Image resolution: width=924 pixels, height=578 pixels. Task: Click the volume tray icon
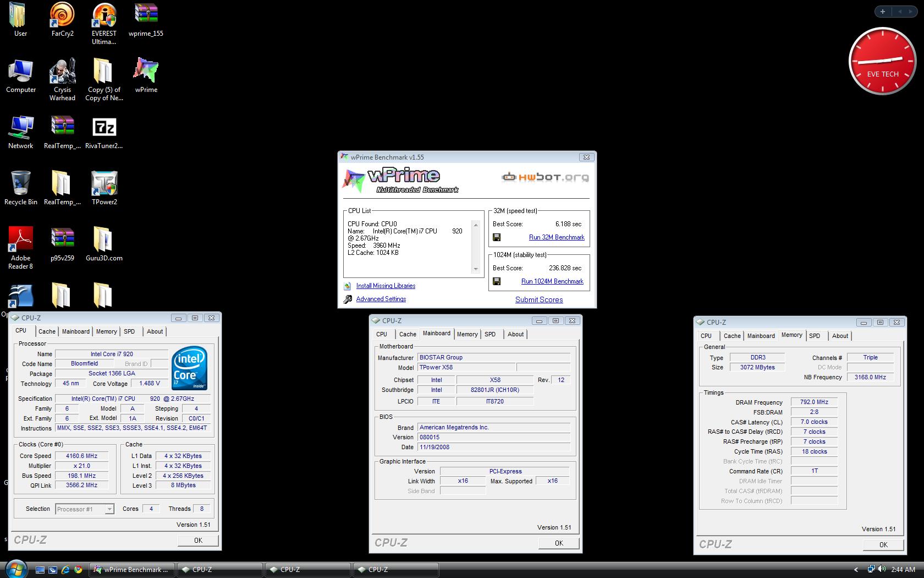(882, 569)
